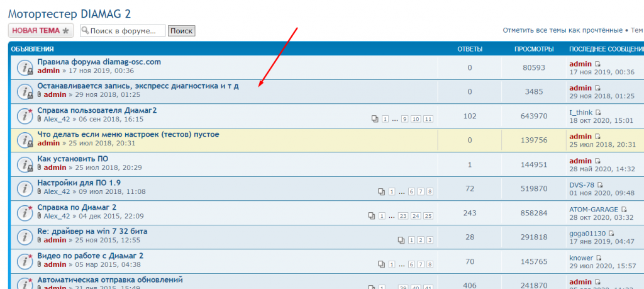Click the locked topic icon for Как установить ПО
This screenshot has width=644, height=289.
25,164
